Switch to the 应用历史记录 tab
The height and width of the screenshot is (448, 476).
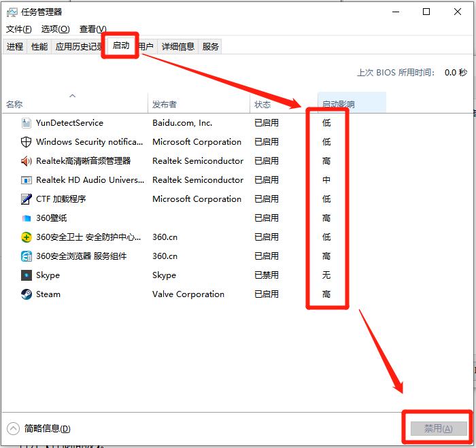[78, 47]
